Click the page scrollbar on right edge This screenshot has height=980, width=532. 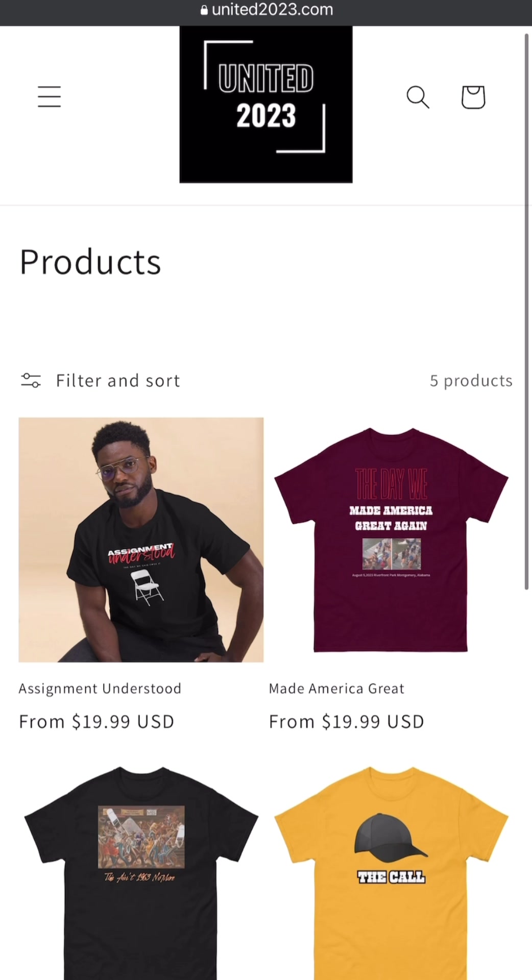coord(526,311)
